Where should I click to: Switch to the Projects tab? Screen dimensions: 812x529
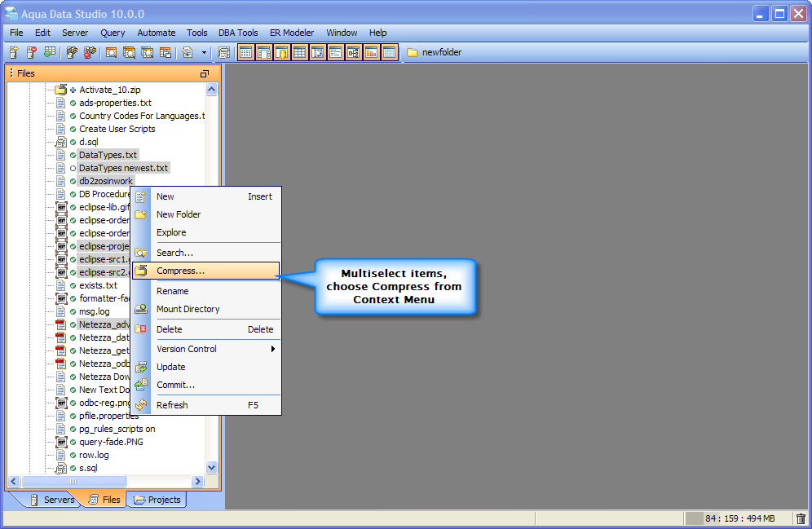(x=157, y=500)
